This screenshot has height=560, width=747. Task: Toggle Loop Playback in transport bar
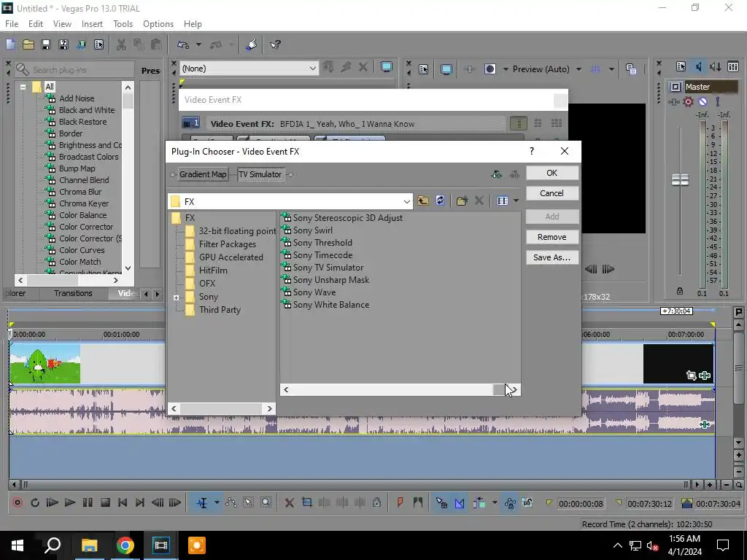tap(35, 502)
